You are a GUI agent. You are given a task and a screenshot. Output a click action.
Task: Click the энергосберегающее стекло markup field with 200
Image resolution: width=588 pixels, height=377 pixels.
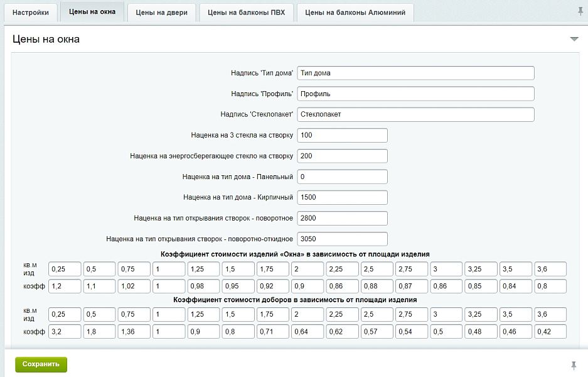[342, 156]
